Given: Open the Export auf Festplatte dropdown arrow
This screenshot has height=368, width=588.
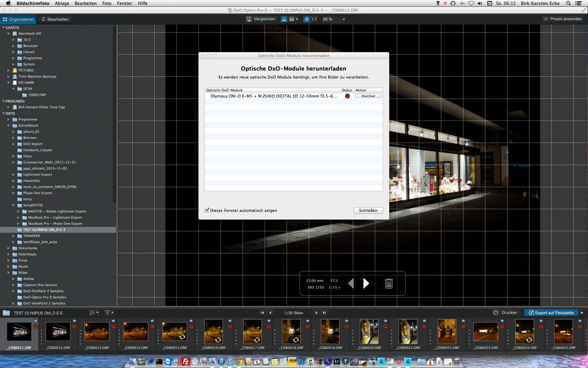Looking at the screenshot, I should click(582, 313).
